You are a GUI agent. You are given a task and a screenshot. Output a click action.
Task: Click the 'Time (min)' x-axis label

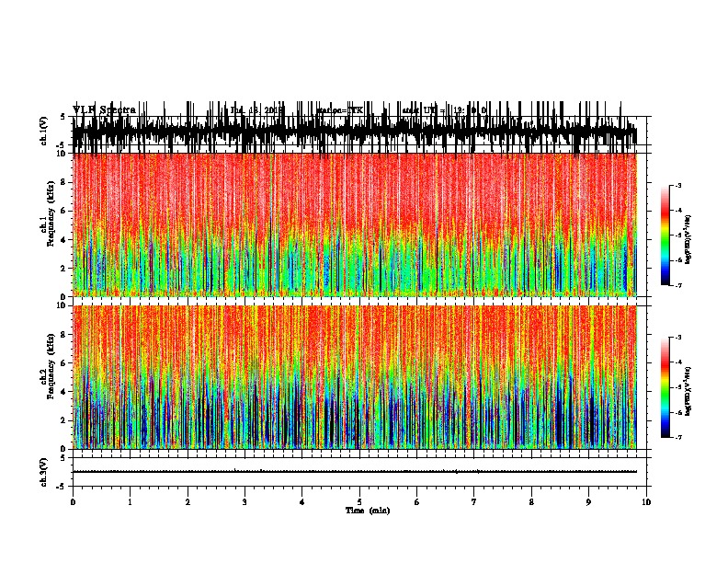[368, 511]
